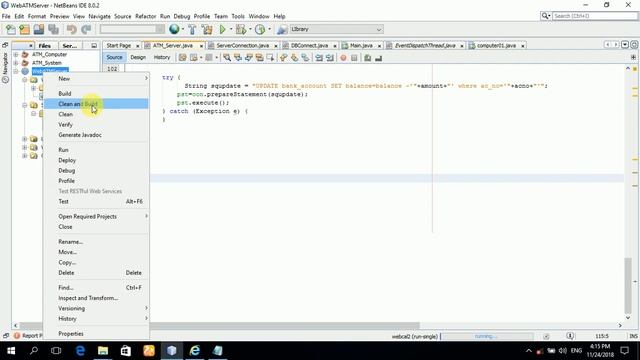The height and width of the screenshot is (360, 640).
Task: Click the Clean and Build toolbar icon
Action: 207,29
